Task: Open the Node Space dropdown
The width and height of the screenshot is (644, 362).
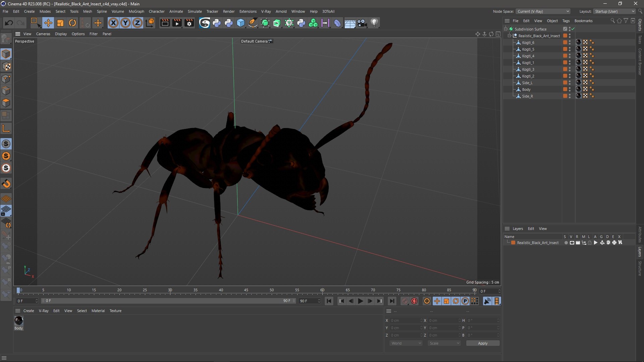Action: tap(543, 11)
